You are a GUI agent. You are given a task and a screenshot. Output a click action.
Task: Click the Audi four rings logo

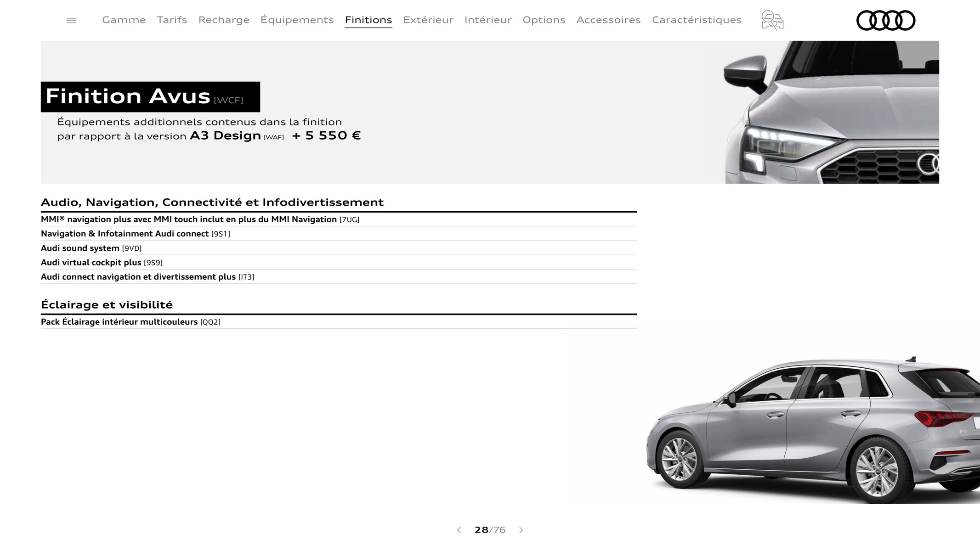click(x=886, y=21)
